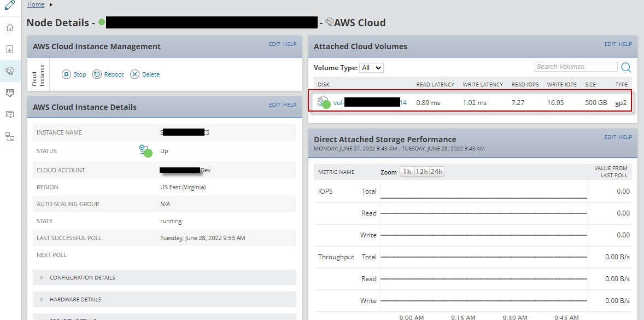This screenshot has width=644, height=320.
Task: Sort by READ IOPS column header
Action: coord(525,84)
